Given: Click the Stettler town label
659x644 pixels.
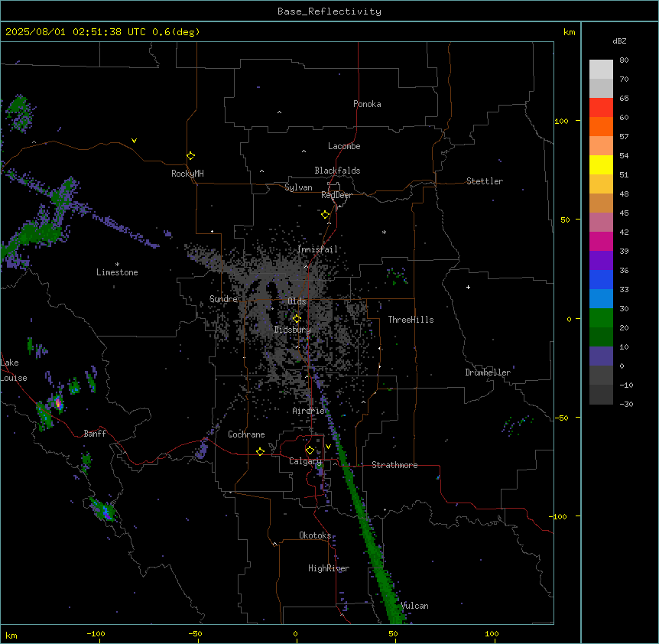Looking at the screenshot, I should [x=485, y=181].
